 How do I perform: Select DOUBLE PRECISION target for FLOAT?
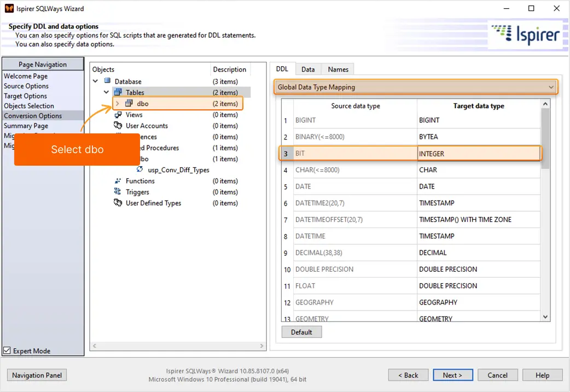pos(479,285)
